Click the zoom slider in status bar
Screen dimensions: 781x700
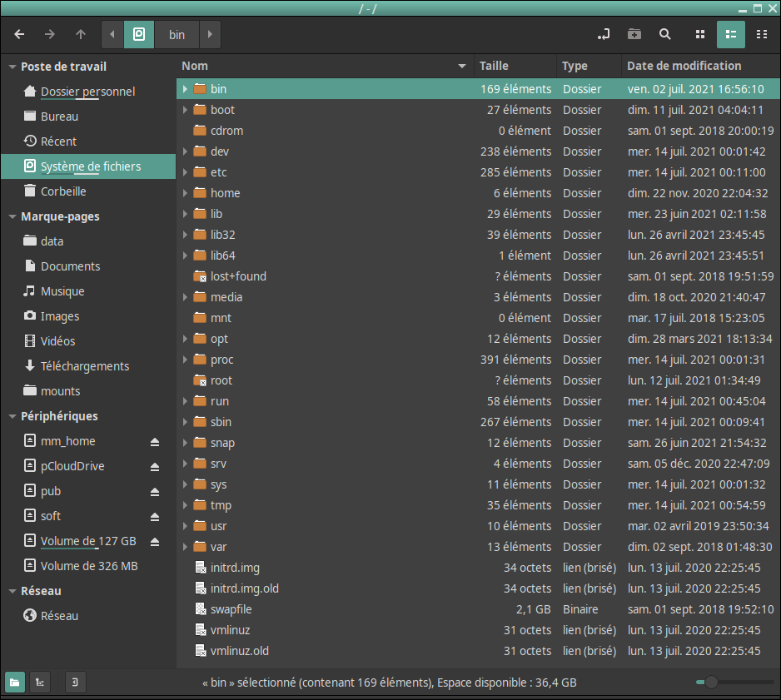coord(710,683)
